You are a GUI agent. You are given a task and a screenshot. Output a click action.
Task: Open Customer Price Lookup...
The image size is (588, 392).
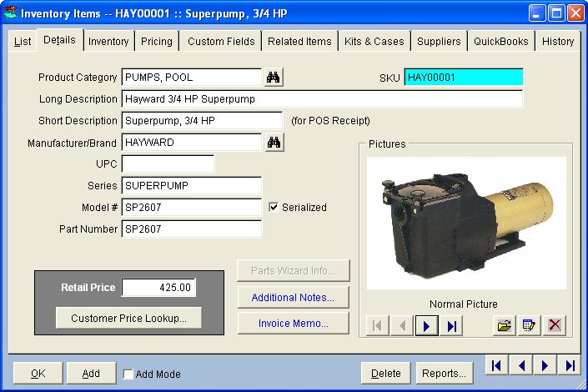pyautogui.click(x=128, y=318)
